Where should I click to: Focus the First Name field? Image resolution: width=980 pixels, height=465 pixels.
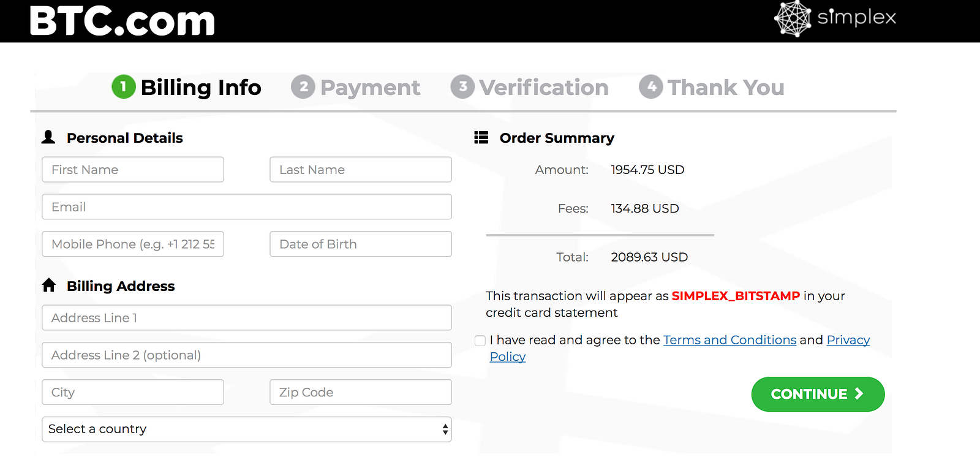click(x=133, y=170)
